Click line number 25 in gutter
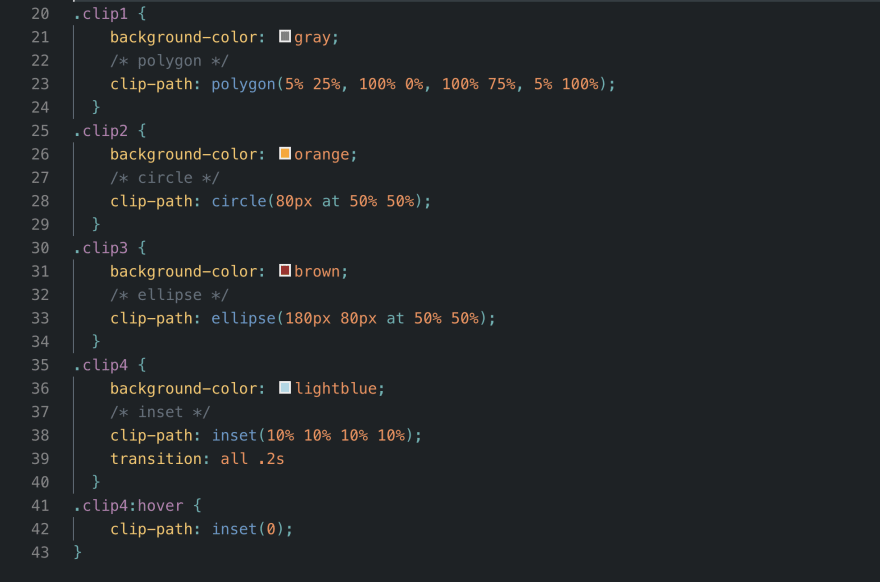Image resolution: width=880 pixels, height=582 pixels. 40,131
